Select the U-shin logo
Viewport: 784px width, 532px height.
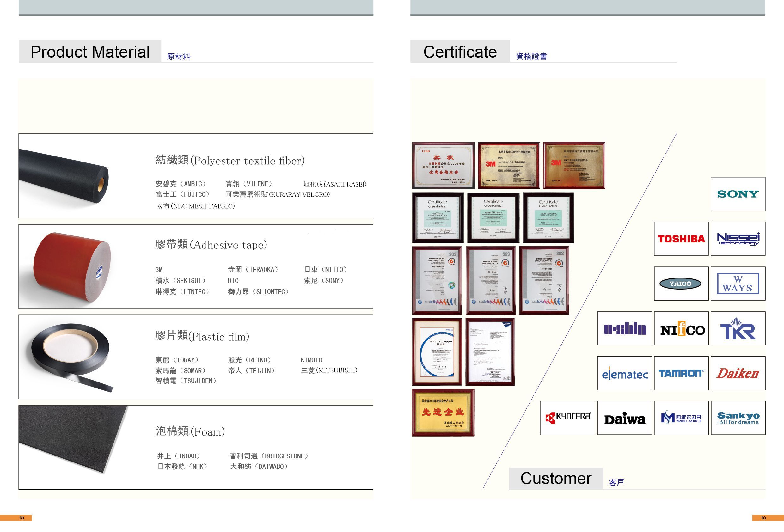coord(624,328)
